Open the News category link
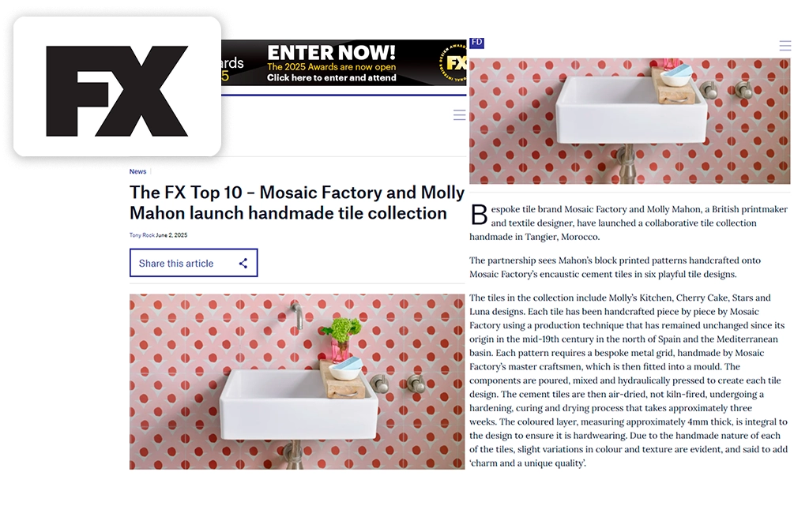Screen dimensions: 809x532 tap(137, 171)
